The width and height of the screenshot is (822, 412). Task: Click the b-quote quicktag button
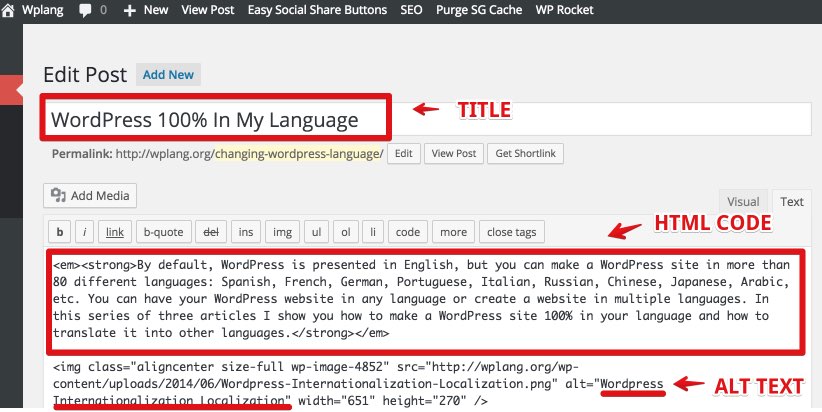(x=163, y=232)
